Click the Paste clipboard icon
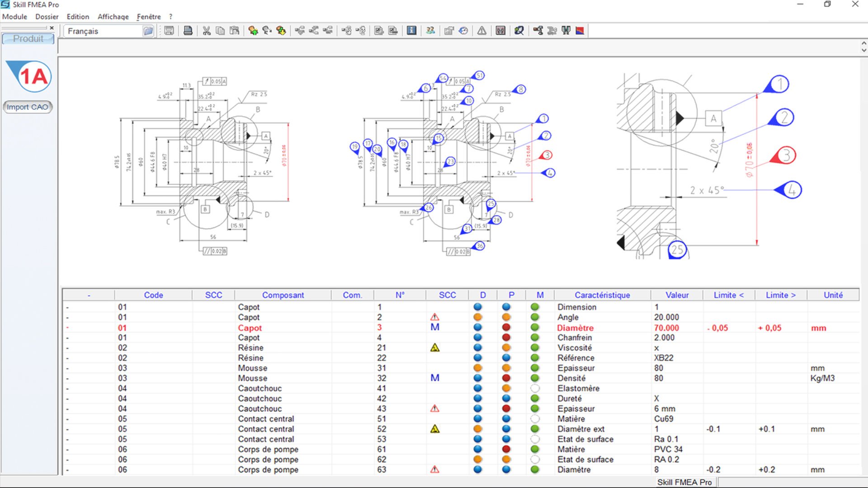This screenshot has height=488, width=868. [x=234, y=31]
